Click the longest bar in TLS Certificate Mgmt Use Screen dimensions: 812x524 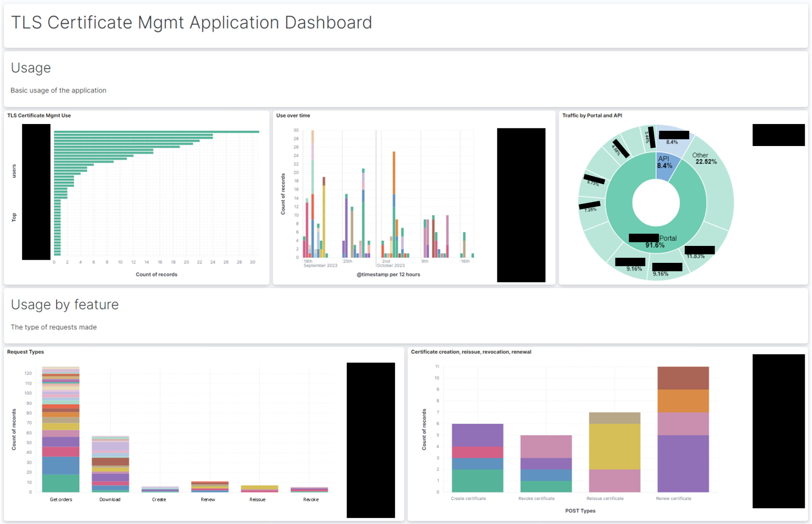(x=156, y=132)
